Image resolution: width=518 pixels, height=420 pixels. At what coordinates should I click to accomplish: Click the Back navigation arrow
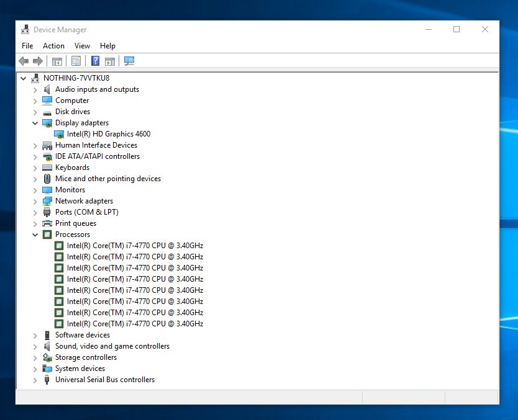coord(24,60)
